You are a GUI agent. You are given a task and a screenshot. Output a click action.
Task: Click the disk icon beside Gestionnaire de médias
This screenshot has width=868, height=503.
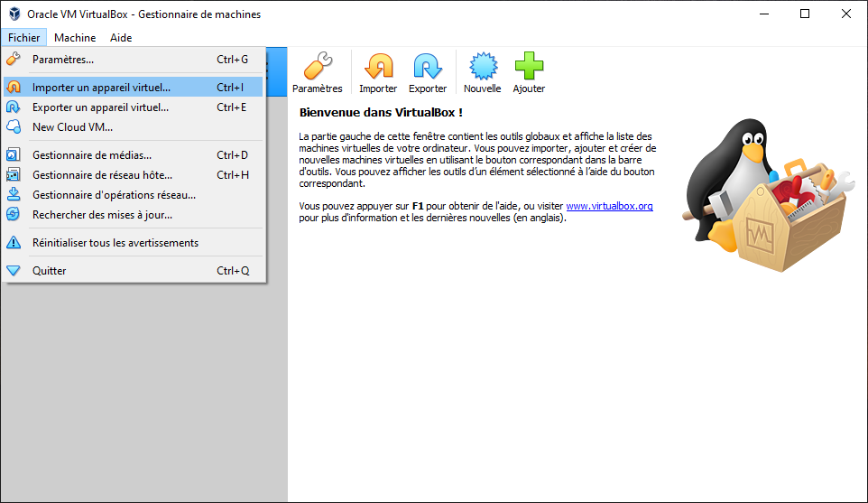[x=14, y=155]
